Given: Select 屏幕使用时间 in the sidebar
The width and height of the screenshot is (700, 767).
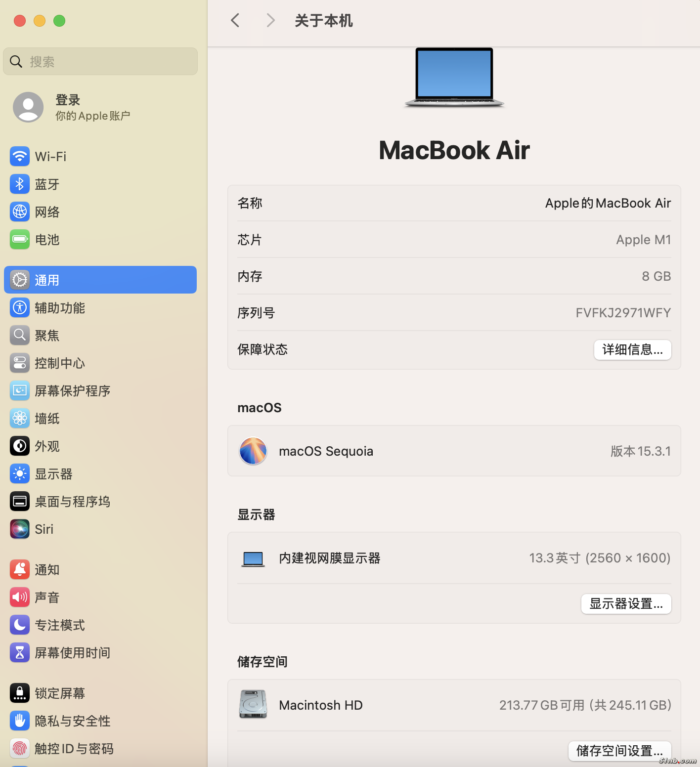Looking at the screenshot, I should point(72,652).
